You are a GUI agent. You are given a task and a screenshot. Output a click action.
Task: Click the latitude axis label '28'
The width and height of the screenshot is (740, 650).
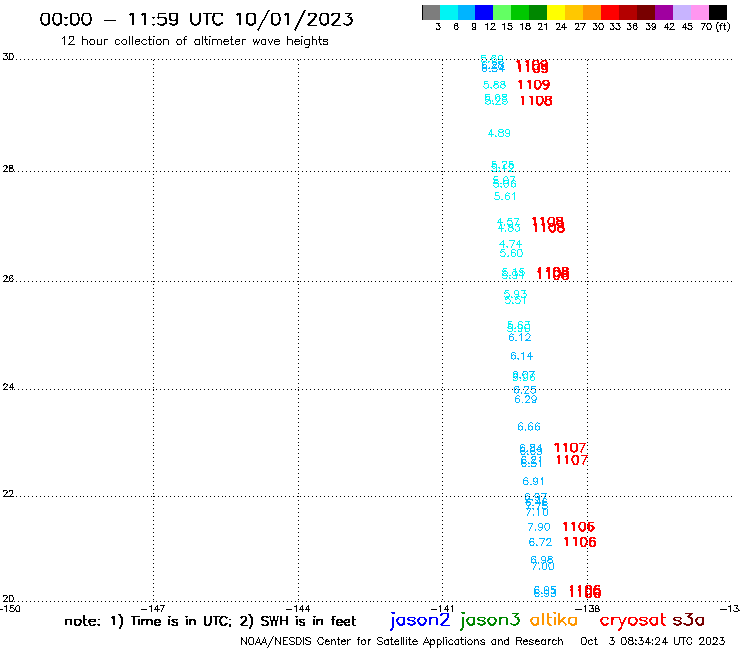[x=8, y=169]
